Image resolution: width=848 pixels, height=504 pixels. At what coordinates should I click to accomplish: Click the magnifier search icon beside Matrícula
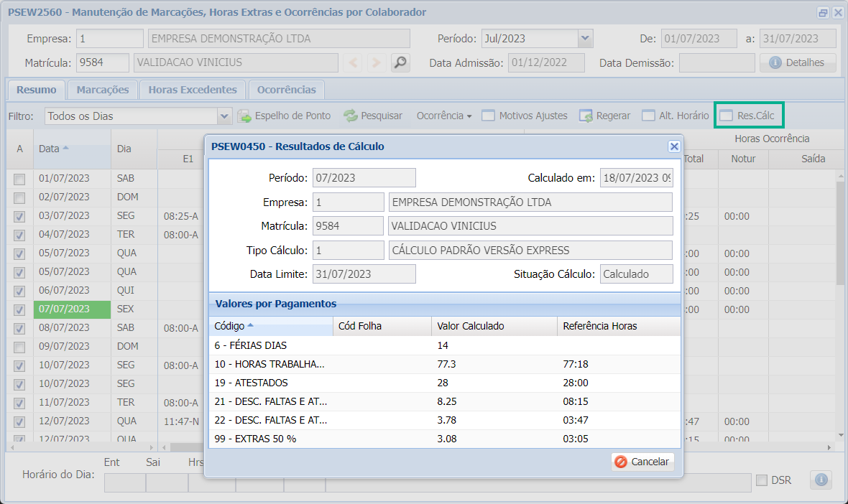point(400,62)
